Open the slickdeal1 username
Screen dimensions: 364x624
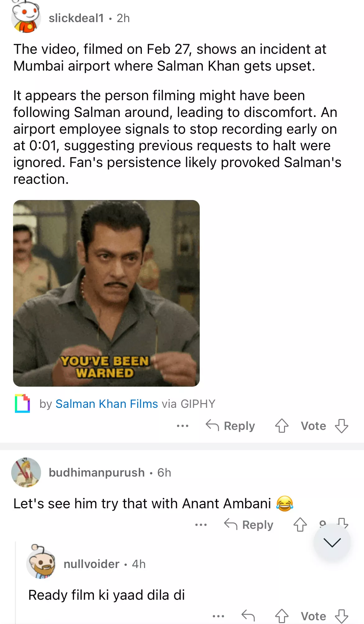[76, 18]
